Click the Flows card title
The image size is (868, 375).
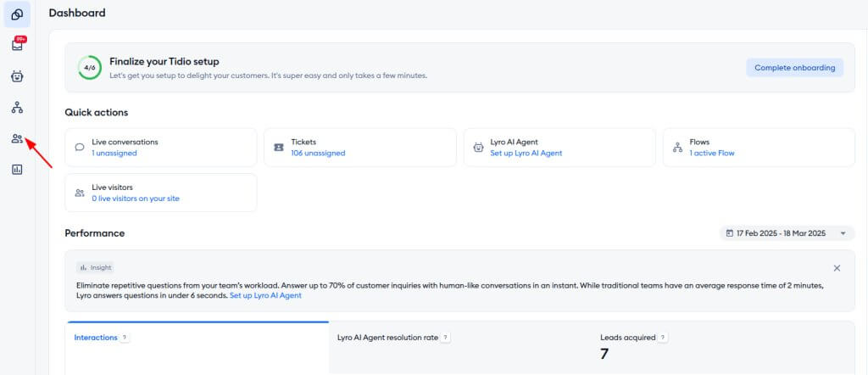(x=699, y=142)
